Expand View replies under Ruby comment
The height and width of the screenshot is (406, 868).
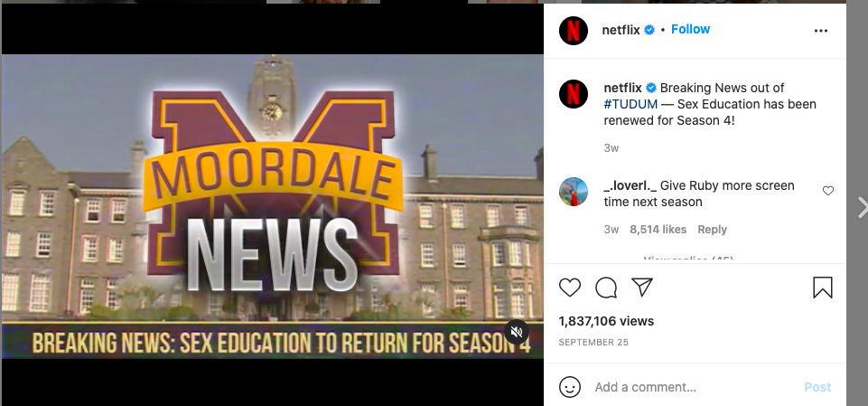pyautogui.click(x=688, y=260)
